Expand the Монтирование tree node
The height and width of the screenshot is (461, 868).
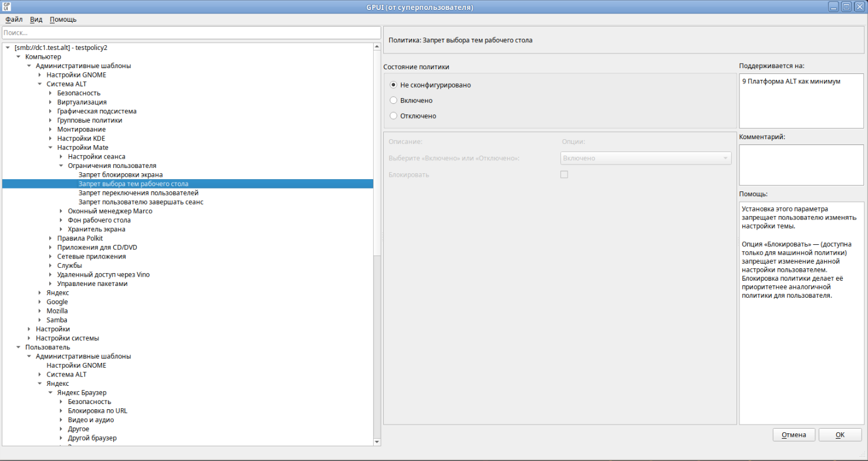50,129
